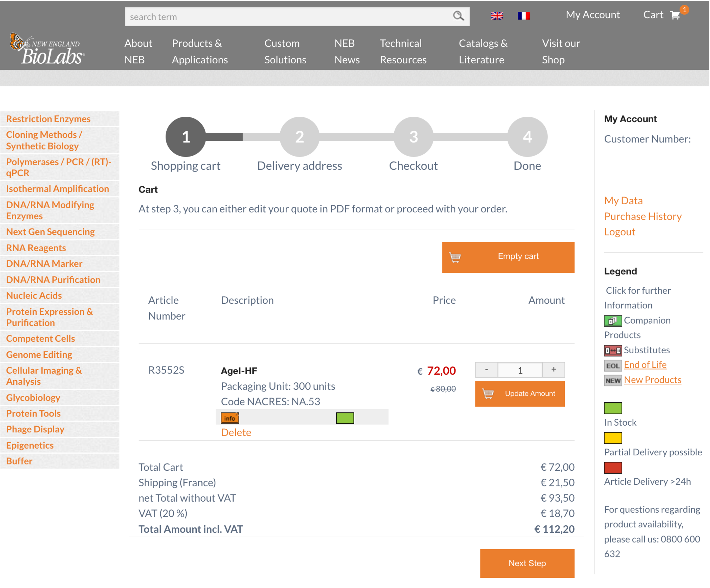
Task: Switch language with the UK flag
Action: [497, 16]
